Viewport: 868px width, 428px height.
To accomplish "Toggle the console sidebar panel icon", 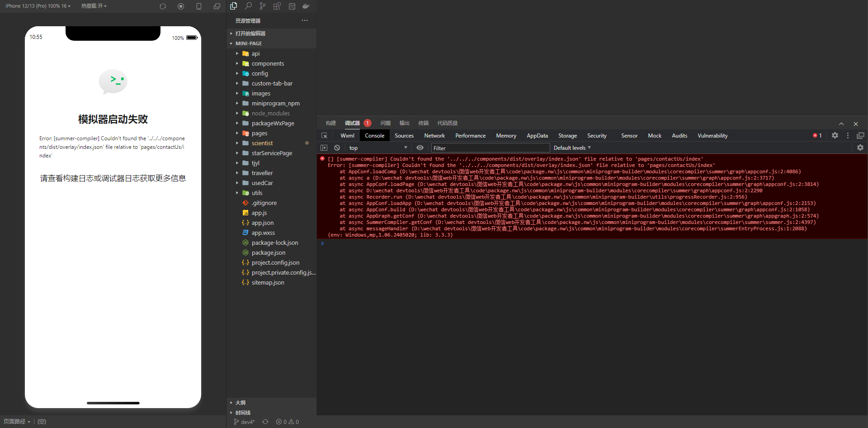I will click(324, 148).
